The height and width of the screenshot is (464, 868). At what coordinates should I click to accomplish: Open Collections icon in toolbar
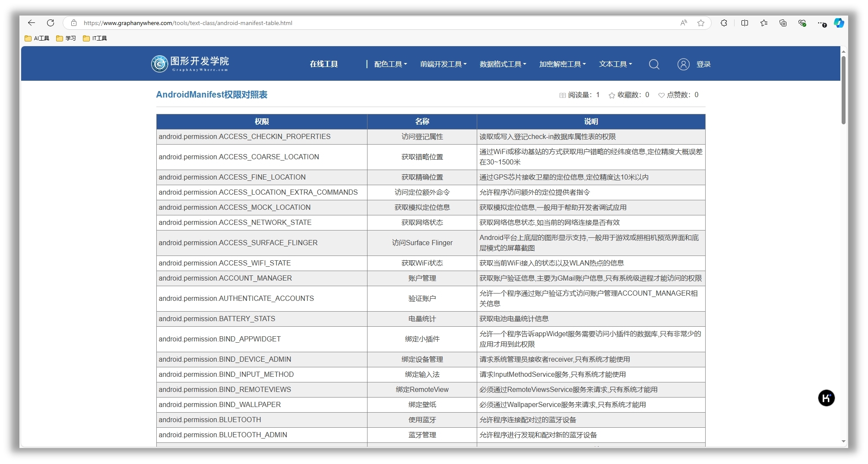coord(783,23)
